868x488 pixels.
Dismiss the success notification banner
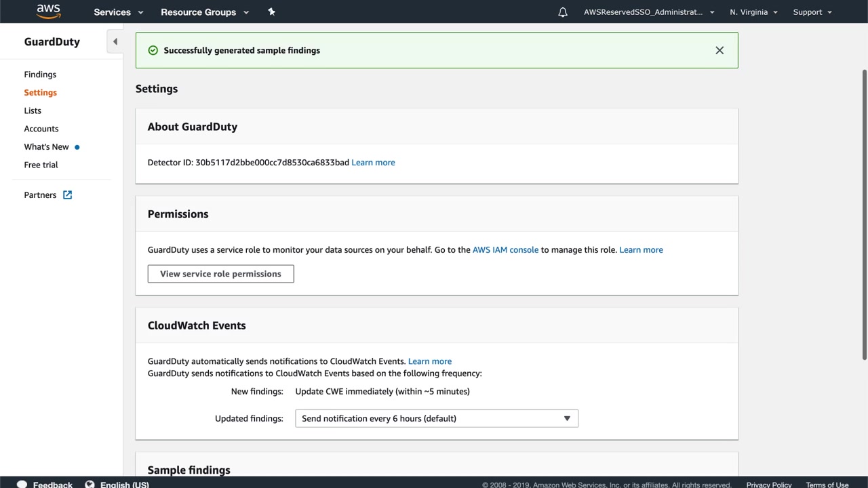pyautogui.click(x=719, y=50)
